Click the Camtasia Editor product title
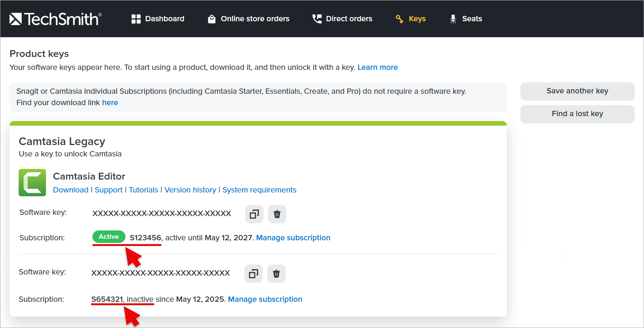This screenshot has height=328, width=644. click(x=89, y=177)
